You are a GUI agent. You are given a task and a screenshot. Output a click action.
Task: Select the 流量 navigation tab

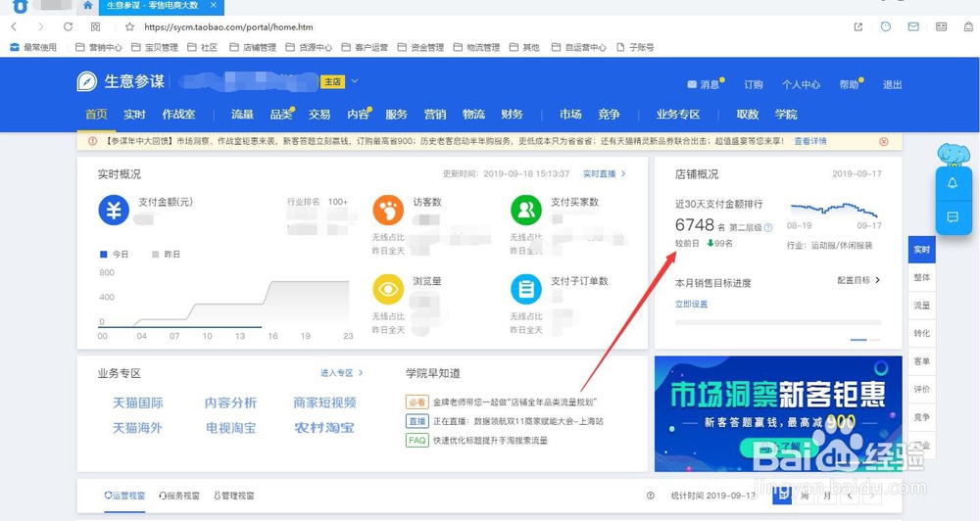tap(242, 115)
